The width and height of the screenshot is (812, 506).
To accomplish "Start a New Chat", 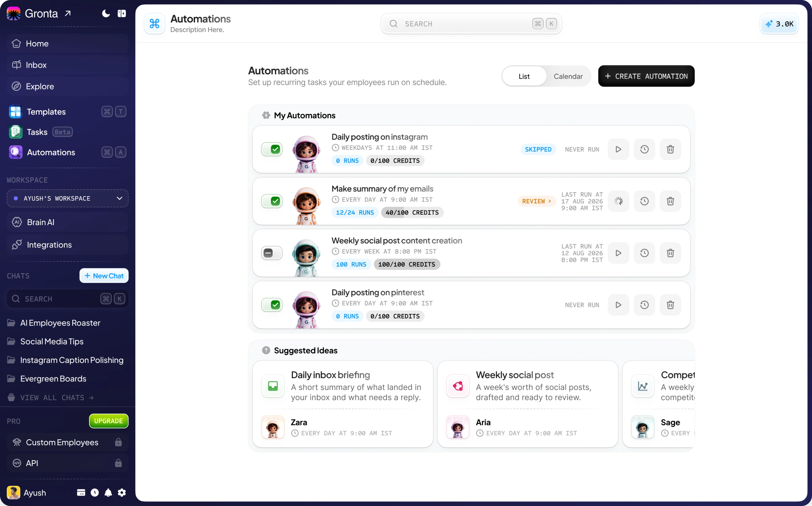I will pos(104,276).
